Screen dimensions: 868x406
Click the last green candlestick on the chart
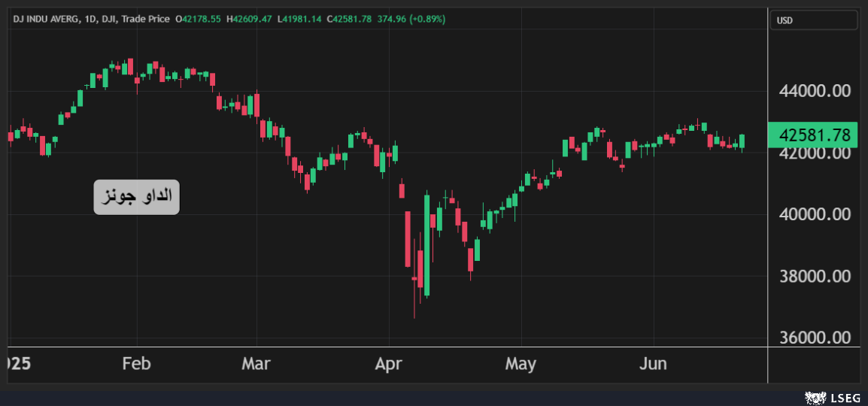pyautogui.click(x=742, y=141)
